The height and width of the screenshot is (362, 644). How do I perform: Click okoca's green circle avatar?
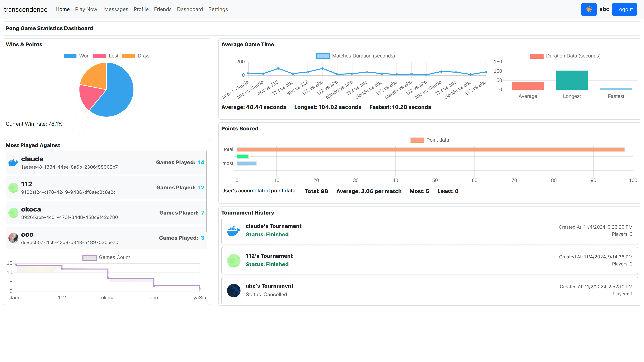[x=13, y=213]
